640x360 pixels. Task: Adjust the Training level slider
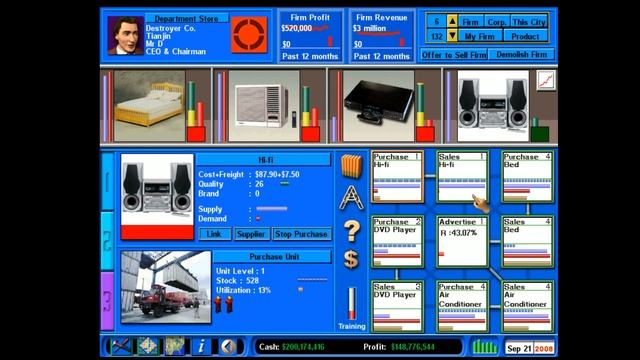click(351, 303)
